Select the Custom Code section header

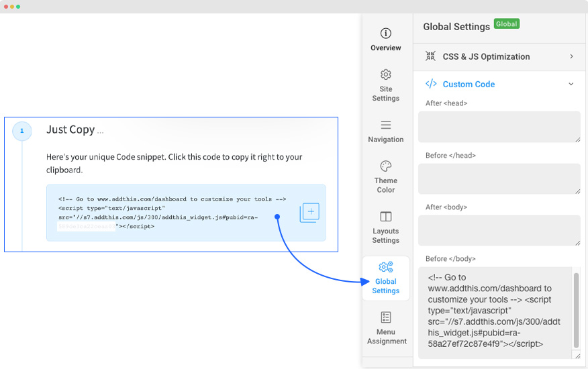499,84
